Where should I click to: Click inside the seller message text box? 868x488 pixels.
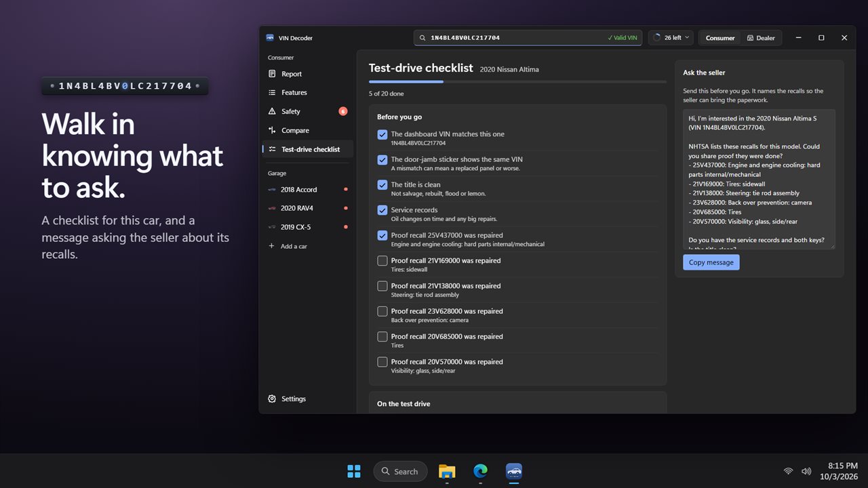759,179
